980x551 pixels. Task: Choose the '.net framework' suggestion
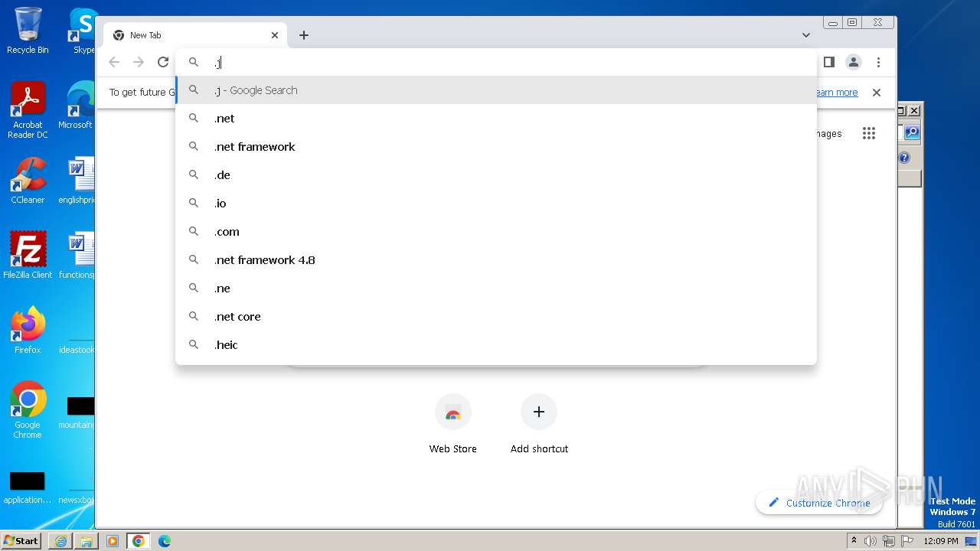pyautogui.click(x=496, y=147)
